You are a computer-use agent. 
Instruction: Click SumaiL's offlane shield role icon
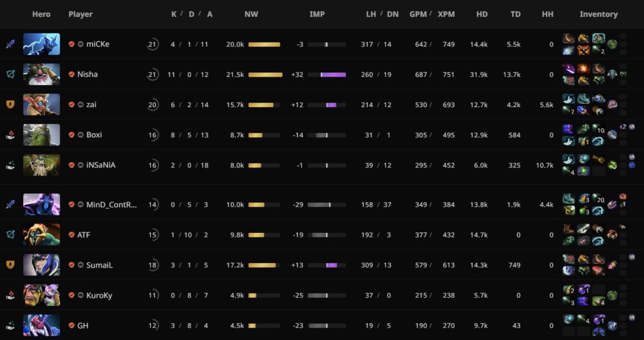click(x=10, y=265)
